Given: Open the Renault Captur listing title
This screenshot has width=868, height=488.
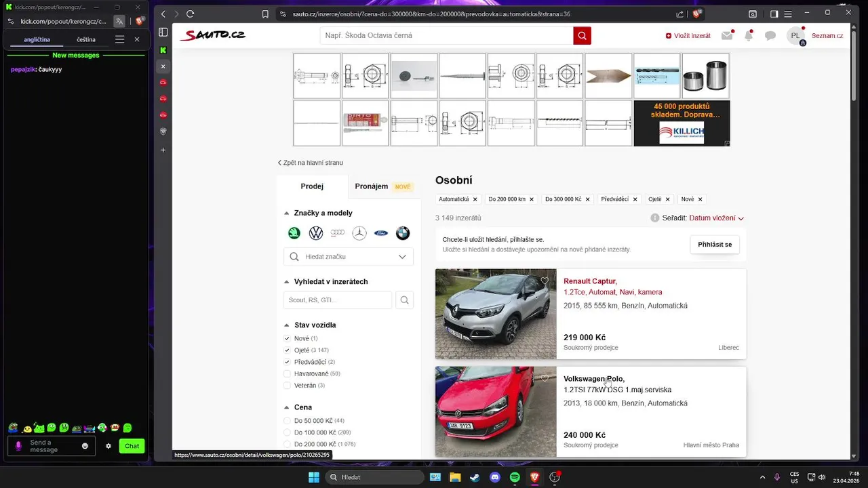Looking at the screenshot, I should 590,281.
